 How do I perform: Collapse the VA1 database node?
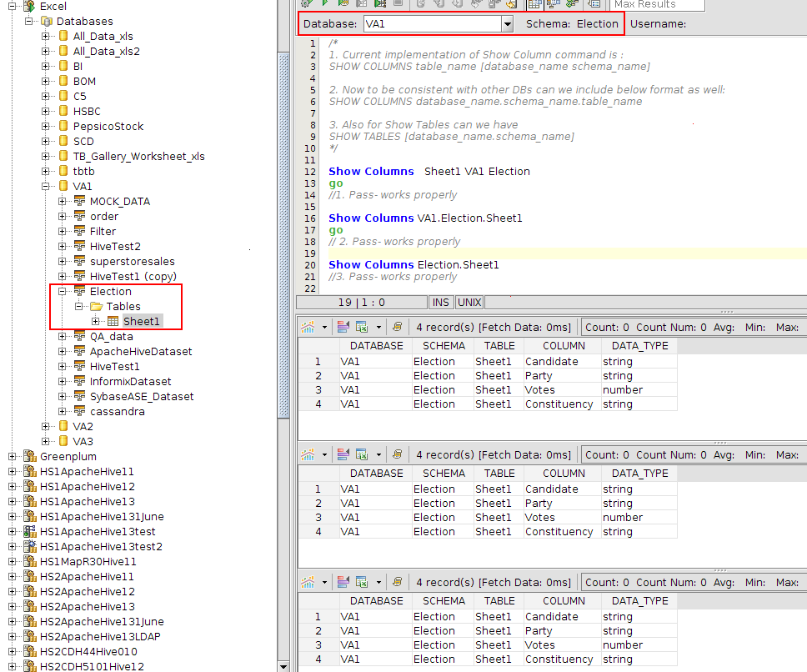tap(45, 186)
